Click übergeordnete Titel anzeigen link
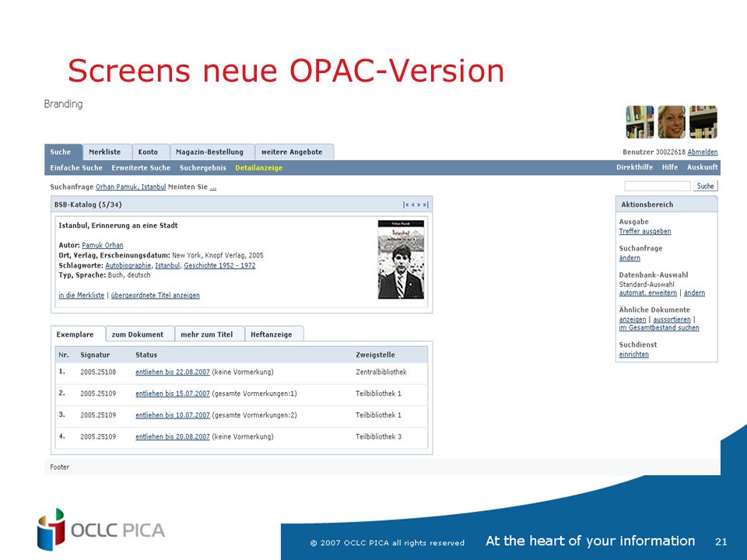 (x=156, y=296)
